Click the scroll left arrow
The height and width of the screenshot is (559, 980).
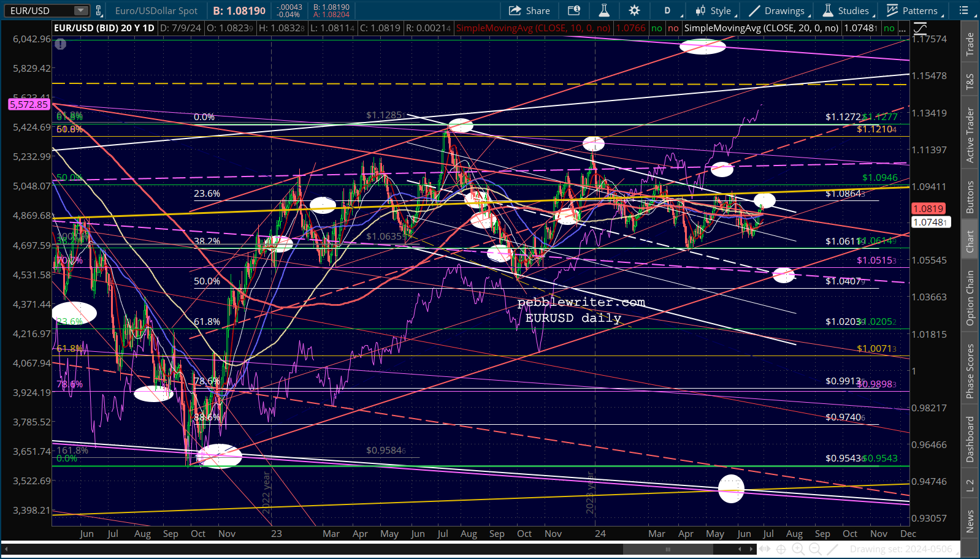(x=740, y=549)
